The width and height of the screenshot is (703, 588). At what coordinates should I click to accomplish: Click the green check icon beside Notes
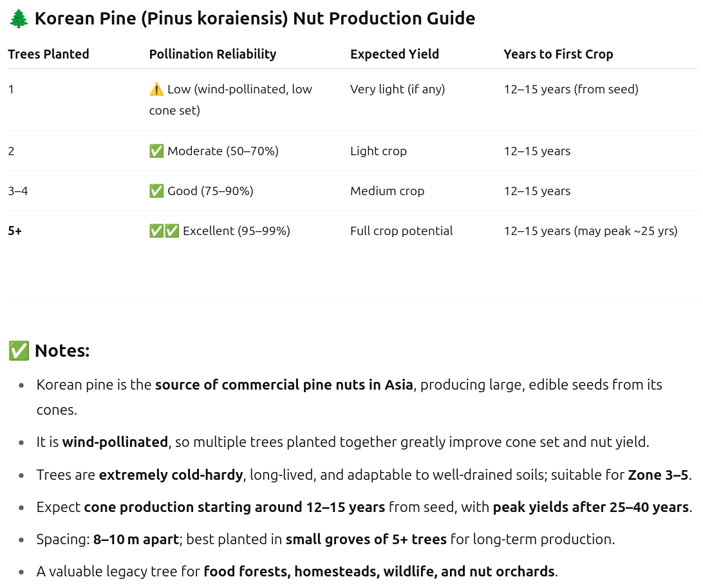tap(19, 351)
